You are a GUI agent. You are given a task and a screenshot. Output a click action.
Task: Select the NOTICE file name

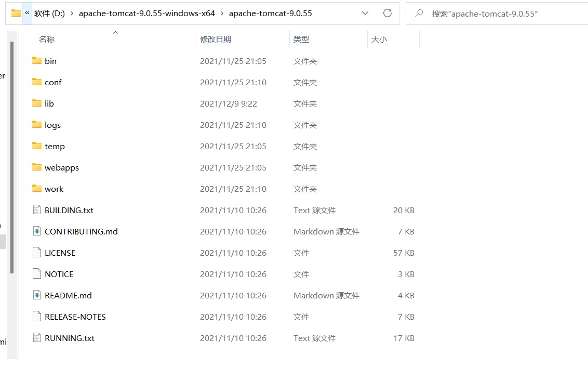point(59,274)
